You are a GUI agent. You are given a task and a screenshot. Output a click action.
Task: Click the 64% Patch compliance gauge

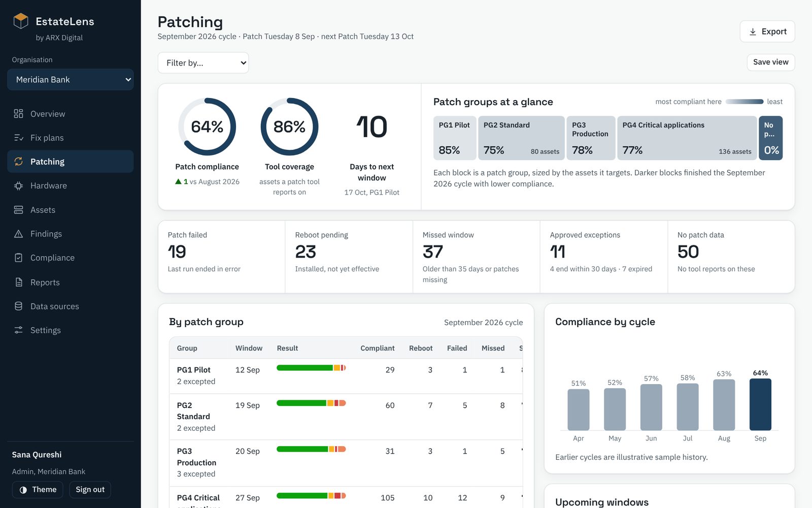[207, 126]
